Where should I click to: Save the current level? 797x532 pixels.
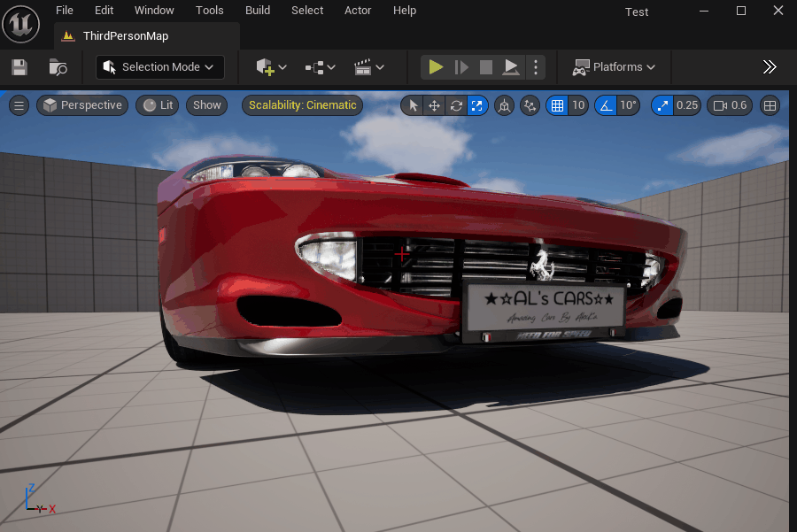pyautogui.click(x=19, y=67)
